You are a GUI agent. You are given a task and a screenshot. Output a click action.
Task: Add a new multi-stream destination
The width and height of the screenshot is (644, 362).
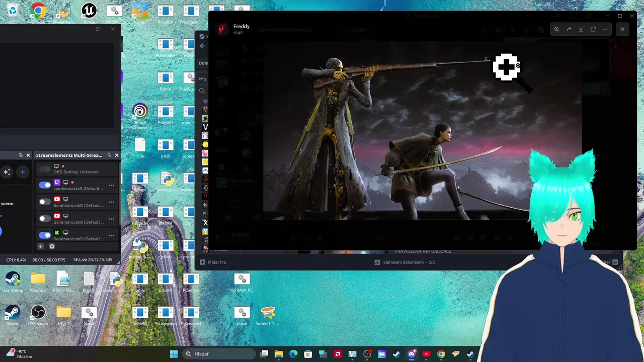click(41, 246)
